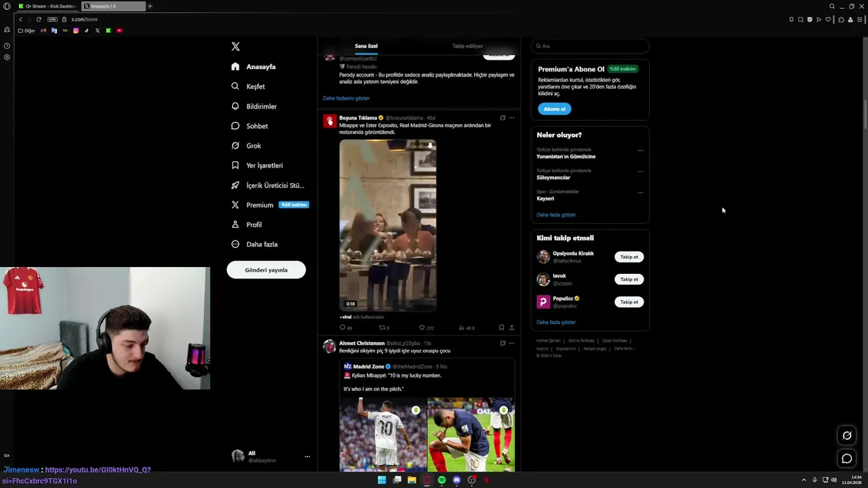Open the Yunanistan'ın Gümülcine trend
Image resolution: width=868 pixels, height=488 pixels.
point(566,157)
